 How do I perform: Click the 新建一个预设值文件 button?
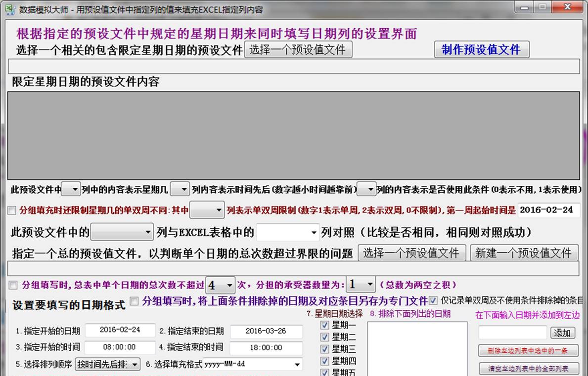point(524,252)
